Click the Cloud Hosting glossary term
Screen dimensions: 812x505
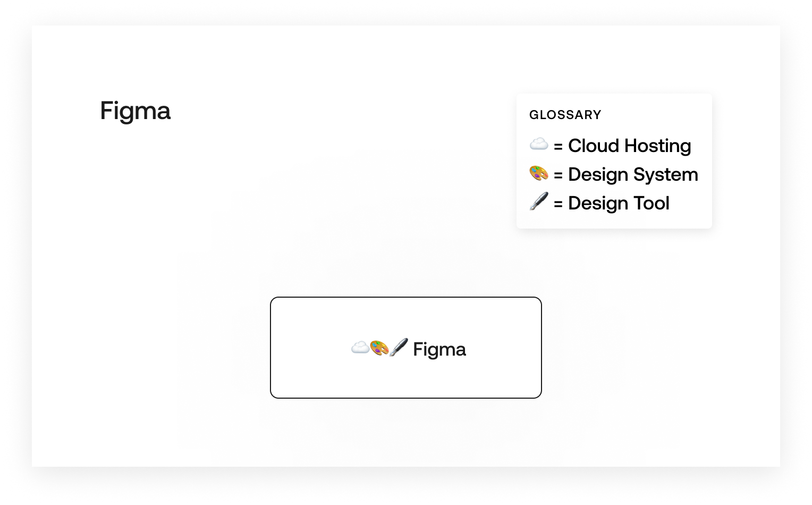pyautogui.click(x=629, y=146)
